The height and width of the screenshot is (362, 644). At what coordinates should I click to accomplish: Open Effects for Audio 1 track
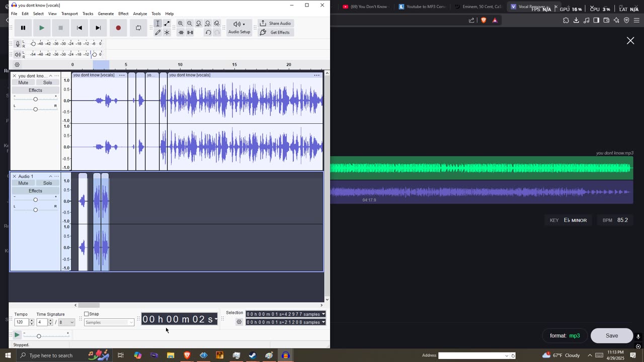click(x=35, y=191)
